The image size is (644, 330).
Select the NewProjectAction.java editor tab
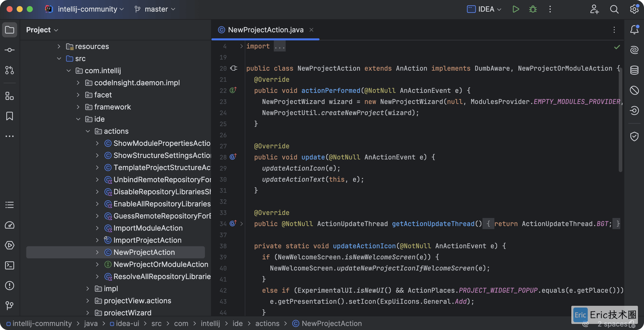click(x=265, y=30)
